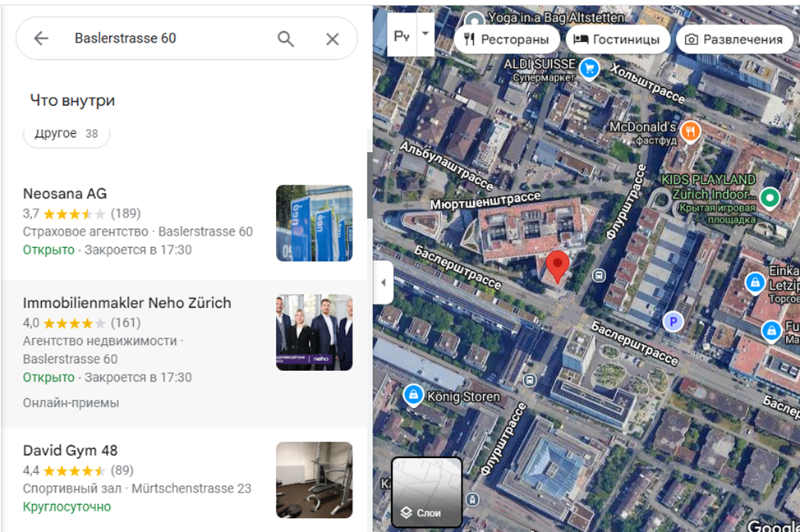View the Neho Zürich team photo
Screen dimensions: 800x532
pos(315,332)
